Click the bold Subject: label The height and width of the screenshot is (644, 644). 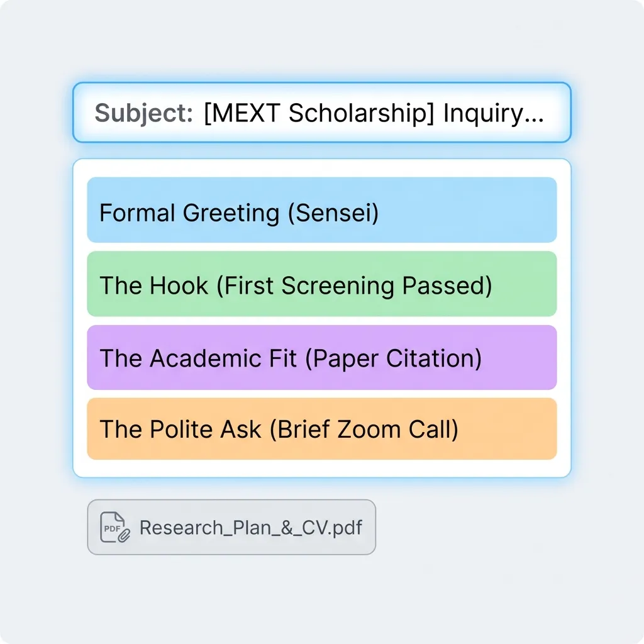(x=144, y=113)
